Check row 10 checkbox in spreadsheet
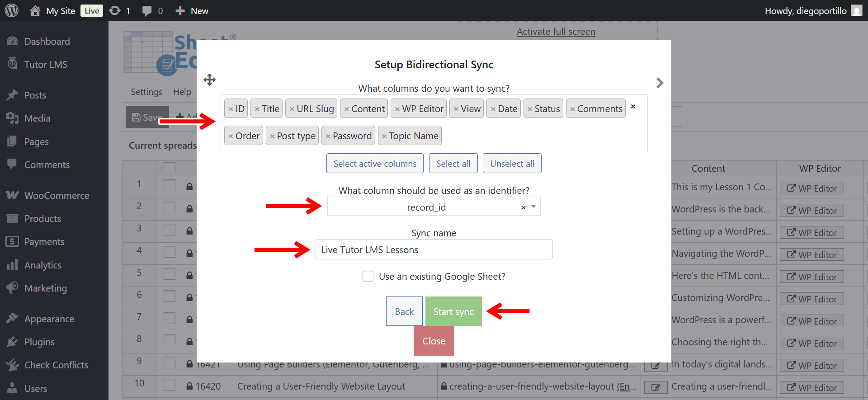Screen dimensions: 868x400 click(170, 385)
